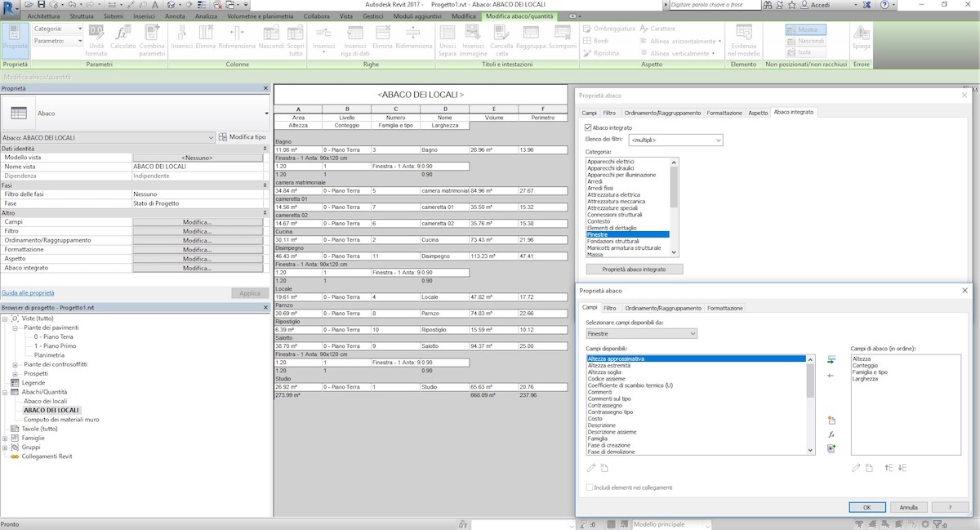Enable the Abaco integrato checkbox
The width and height of the screenshot is (980, 530).
coord(589,125)
